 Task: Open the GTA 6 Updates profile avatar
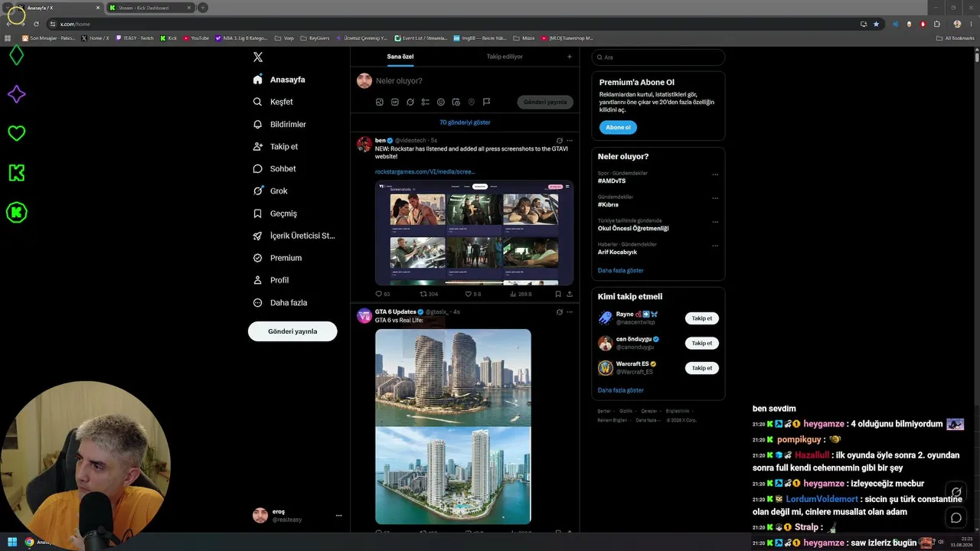(364, 315)
